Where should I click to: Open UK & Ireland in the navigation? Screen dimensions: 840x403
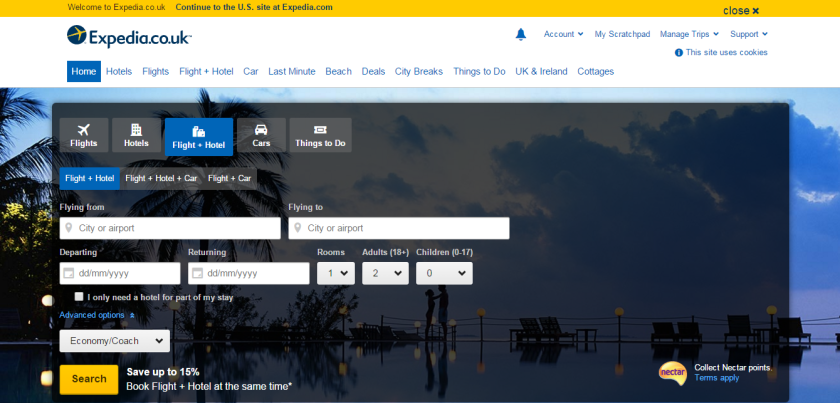[x=541, y=71]
